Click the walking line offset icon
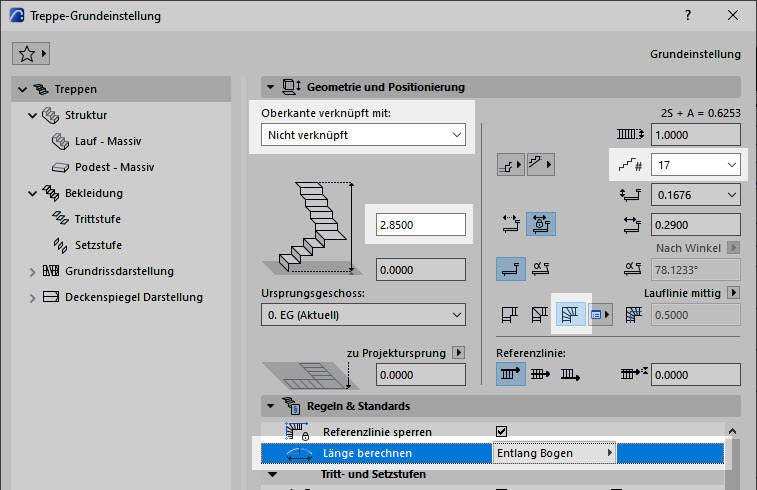 [x=633, y=315]
